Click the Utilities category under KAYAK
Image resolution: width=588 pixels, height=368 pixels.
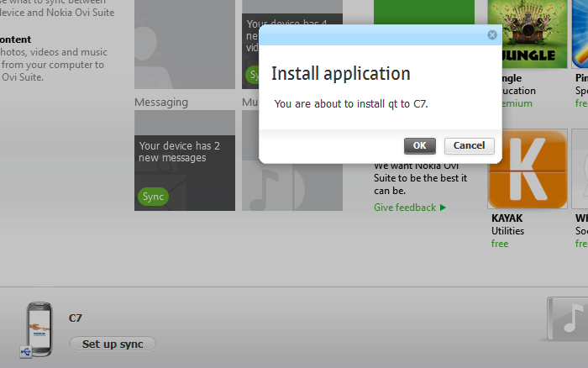(507, 231)
